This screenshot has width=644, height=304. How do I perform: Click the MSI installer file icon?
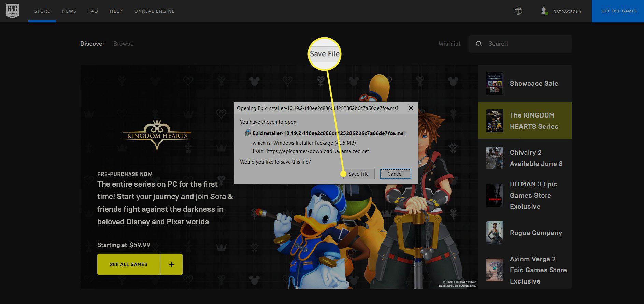point(247,133)
